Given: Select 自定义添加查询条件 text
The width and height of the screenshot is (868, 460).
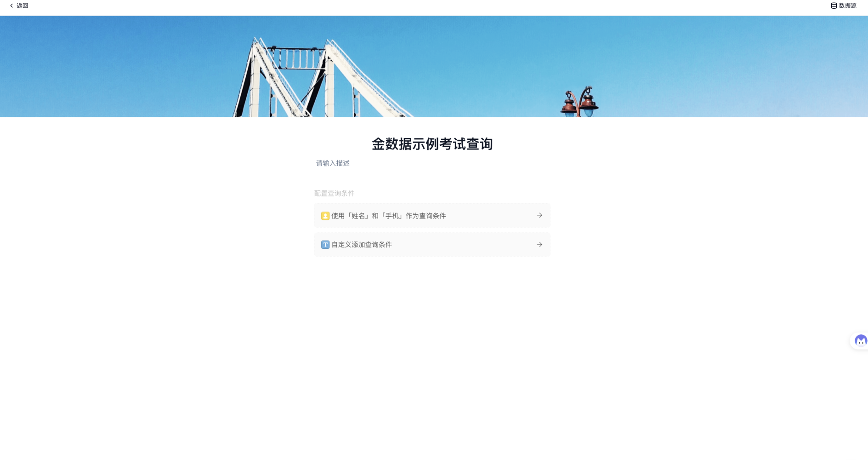Looking at the screenshot, I should (x=362, y=245).
